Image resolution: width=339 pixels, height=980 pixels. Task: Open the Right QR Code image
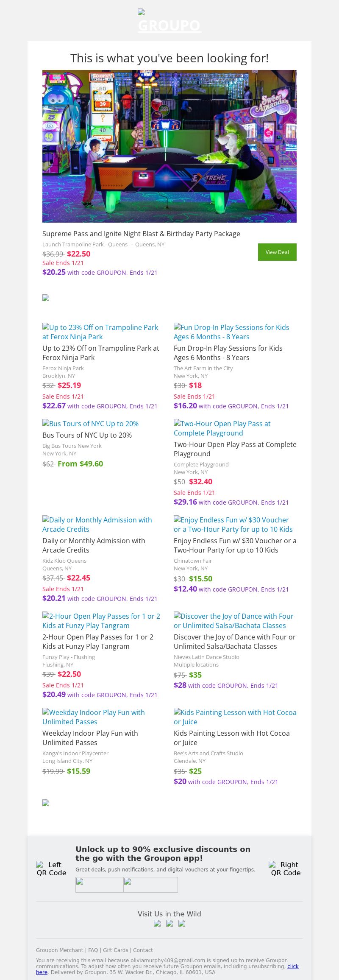[x=286, y=868]
